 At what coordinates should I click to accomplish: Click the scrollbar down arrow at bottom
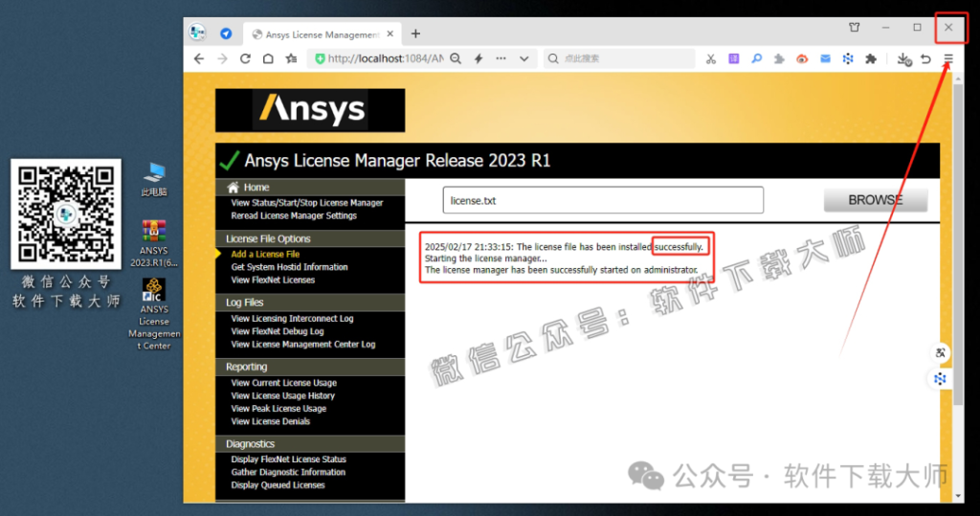click(958, 497)
